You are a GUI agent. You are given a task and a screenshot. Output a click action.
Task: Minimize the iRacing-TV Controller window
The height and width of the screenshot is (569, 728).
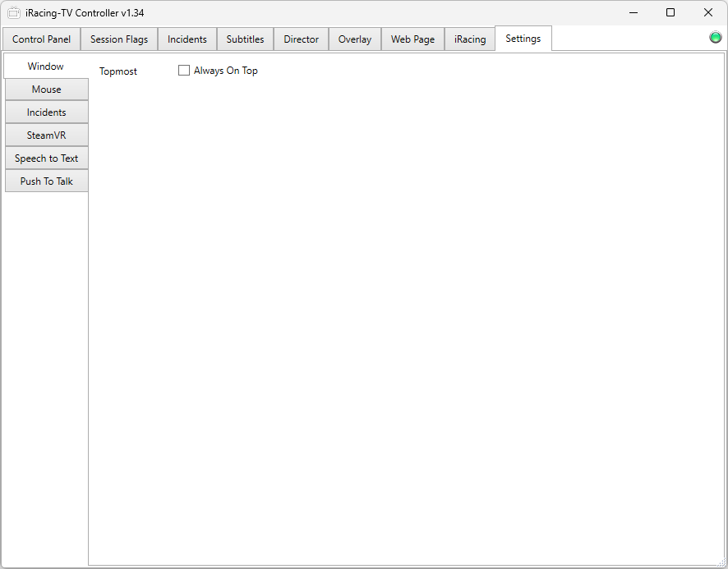coord(634,12)
